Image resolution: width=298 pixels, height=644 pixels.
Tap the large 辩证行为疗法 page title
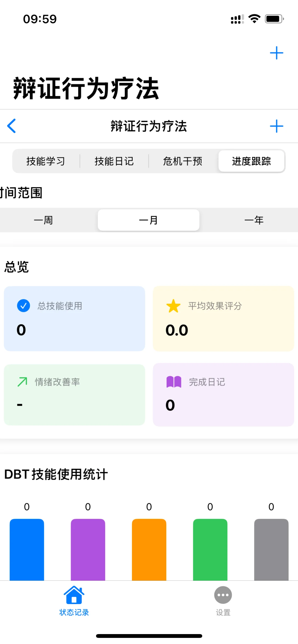point(86,88)
